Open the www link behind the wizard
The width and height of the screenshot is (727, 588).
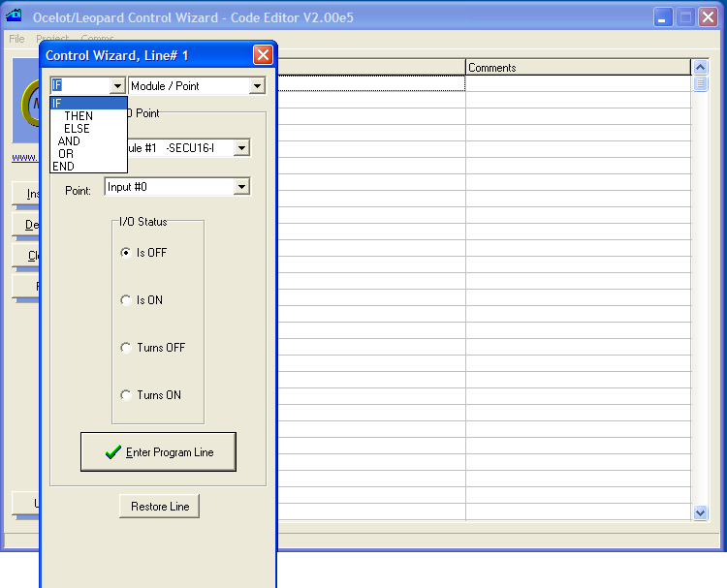click(25, 158)
